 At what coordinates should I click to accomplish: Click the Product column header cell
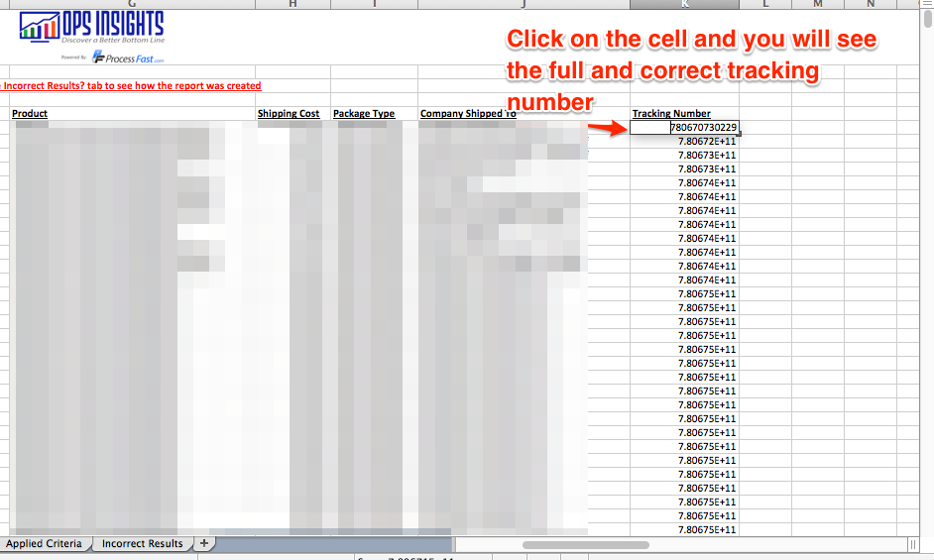(x=30, y=114)
